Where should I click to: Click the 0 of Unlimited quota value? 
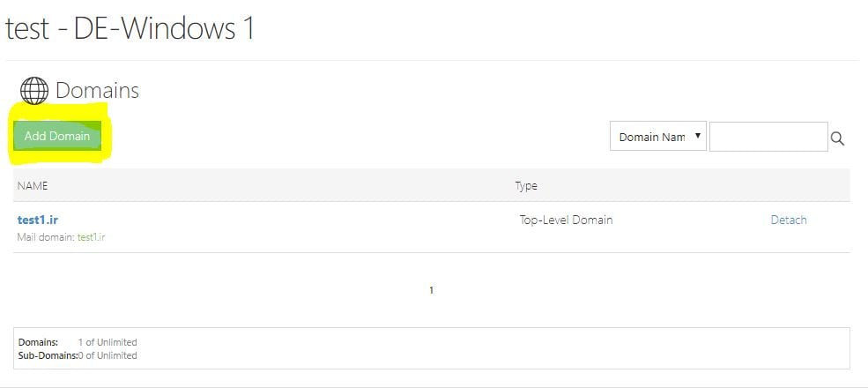pos(108,355)
